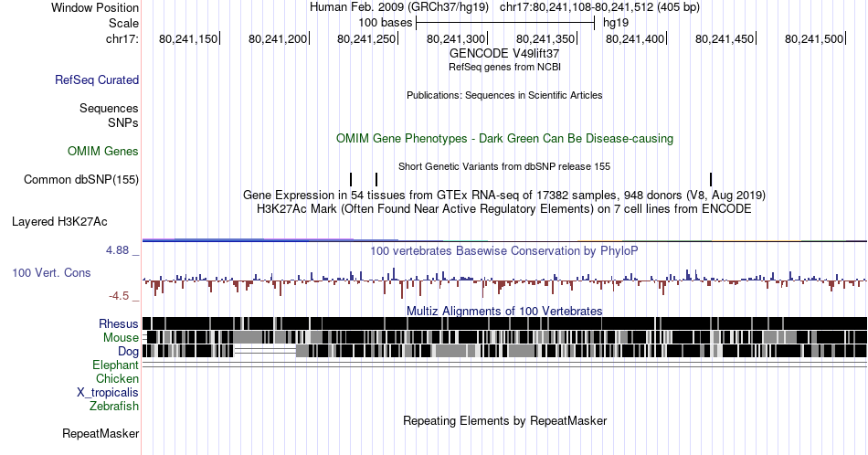The height and width of the screenshot is (455, 868).
Task: Open the 100 Vert. Cons track label
Action: pyautogui.click(x=51, y=272)
